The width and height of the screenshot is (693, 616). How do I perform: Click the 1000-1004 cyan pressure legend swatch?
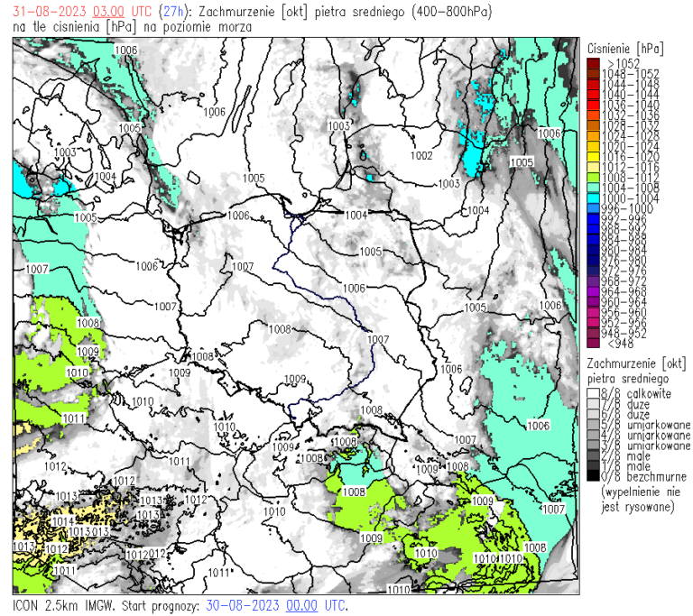pos(593,198)
